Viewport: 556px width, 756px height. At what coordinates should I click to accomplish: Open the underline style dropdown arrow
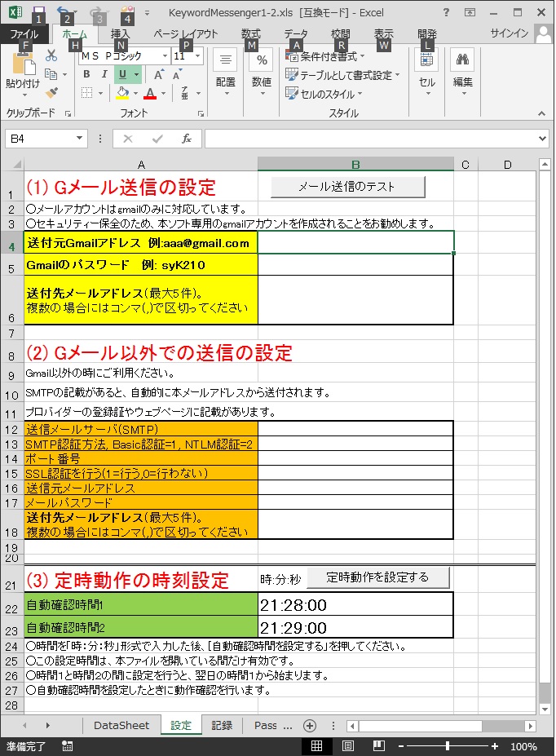(136, 75)
